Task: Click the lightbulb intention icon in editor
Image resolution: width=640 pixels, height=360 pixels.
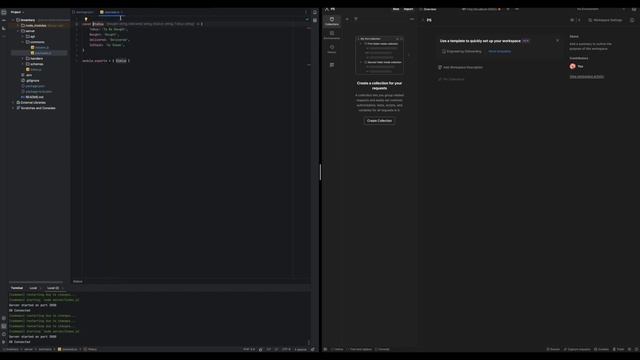Action: point(86,19)
